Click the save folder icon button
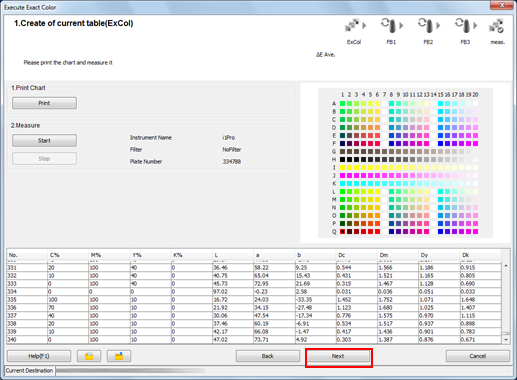Viewport: 517px width, 380px height. point(119,356)
